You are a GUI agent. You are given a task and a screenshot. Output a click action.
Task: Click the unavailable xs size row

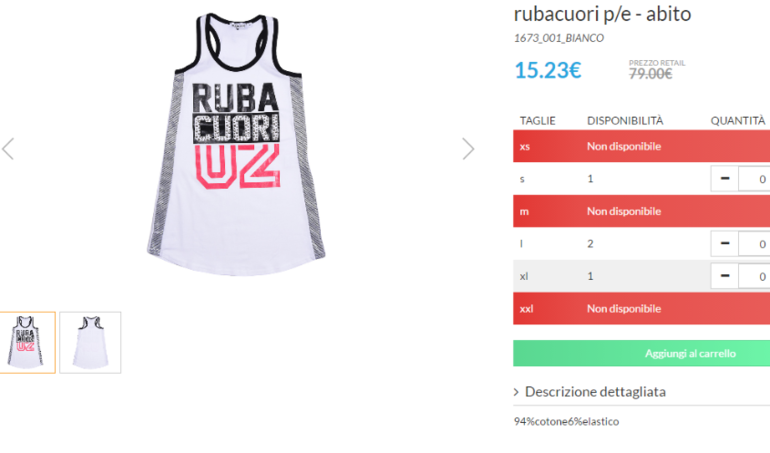(x=641, y=146)
